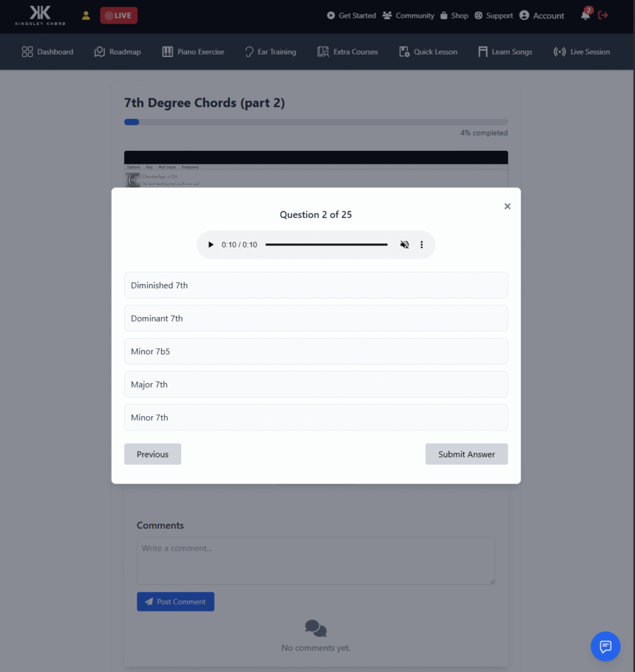Screen dimensions: 635x672
Task: Open the Ear Training menu
Action: (270, 52)
